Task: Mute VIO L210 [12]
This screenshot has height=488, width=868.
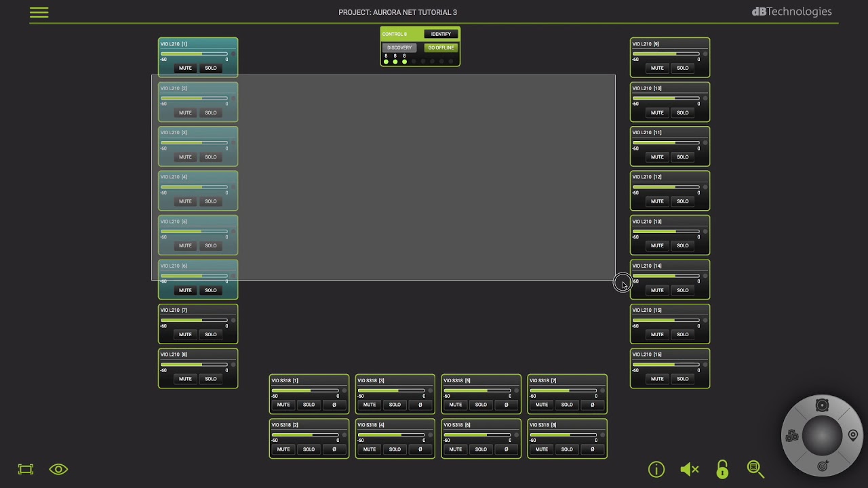Action: point(657,201)
